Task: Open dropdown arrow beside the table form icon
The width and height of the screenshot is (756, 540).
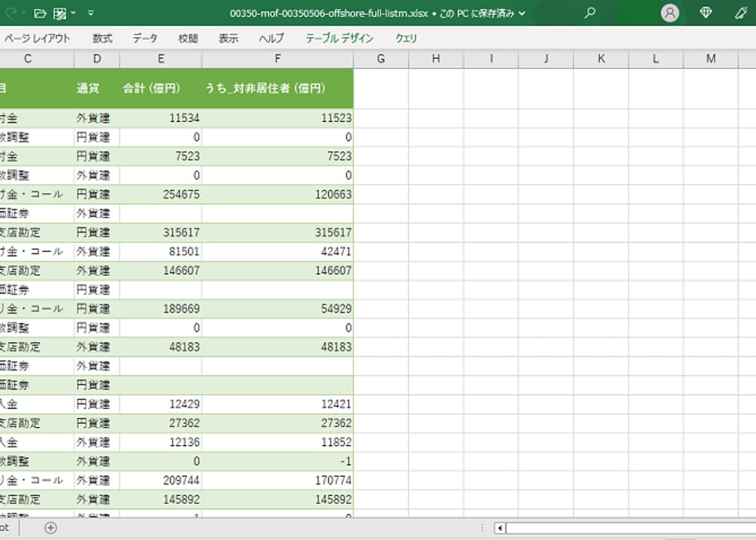Action: [74, 12]
